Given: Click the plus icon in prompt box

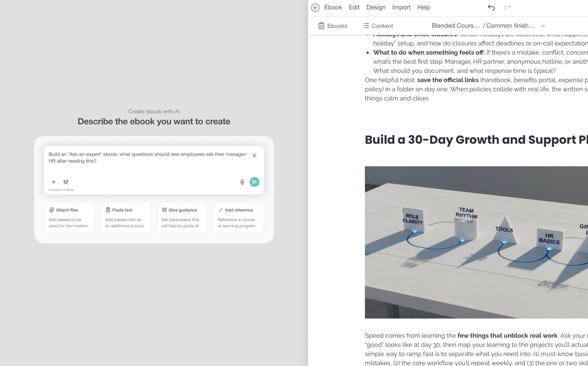Looking at the screenshot, I should [53, 182].
